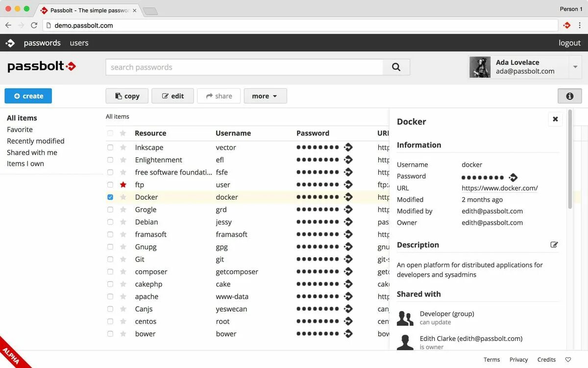Click the Developer group icon
The height and width of the screenshot is (368, 588).
pyautogui.click(x=405, y=318)
